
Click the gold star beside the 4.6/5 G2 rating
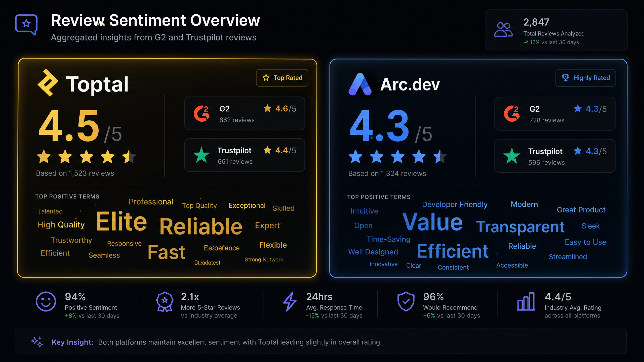pyautogui.click(x=267, y=108)
